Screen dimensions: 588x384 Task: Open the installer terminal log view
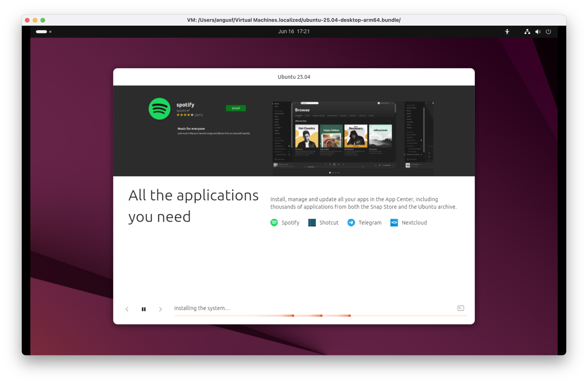[460, 308]
